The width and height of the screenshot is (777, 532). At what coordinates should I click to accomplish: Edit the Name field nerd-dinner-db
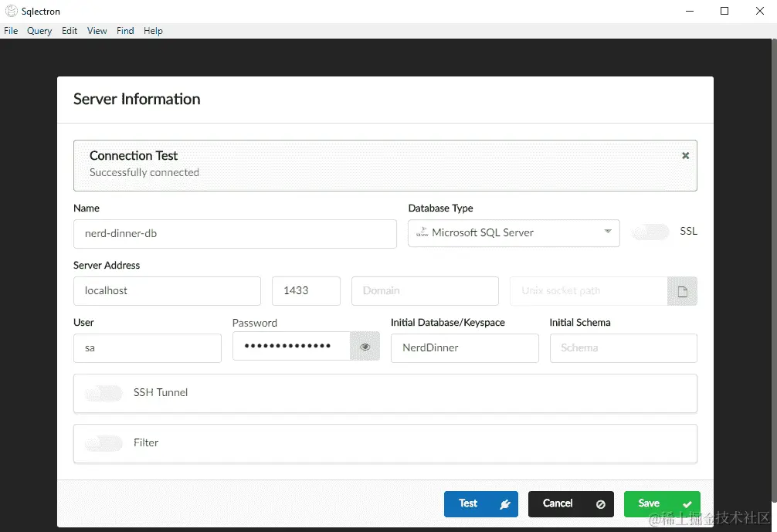coord(235,234)
